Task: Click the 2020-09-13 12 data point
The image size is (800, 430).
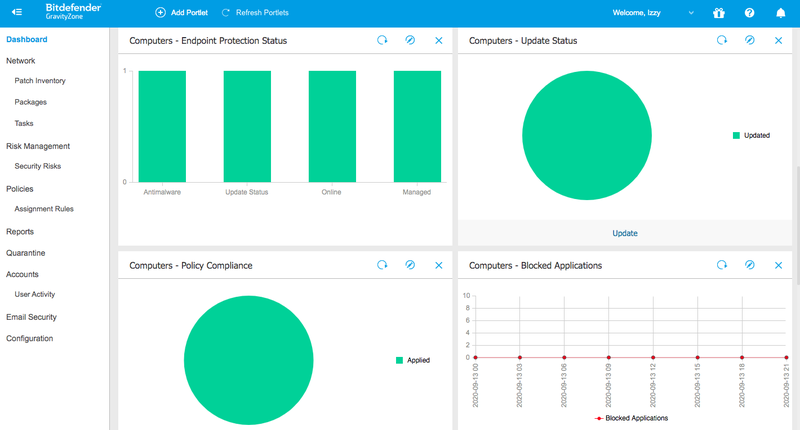Action: (653, 358)
